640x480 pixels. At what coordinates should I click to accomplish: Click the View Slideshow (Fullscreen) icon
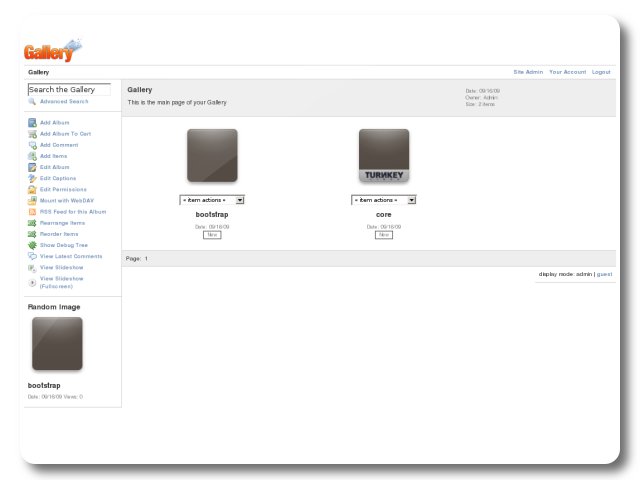[x=32, y=282]
